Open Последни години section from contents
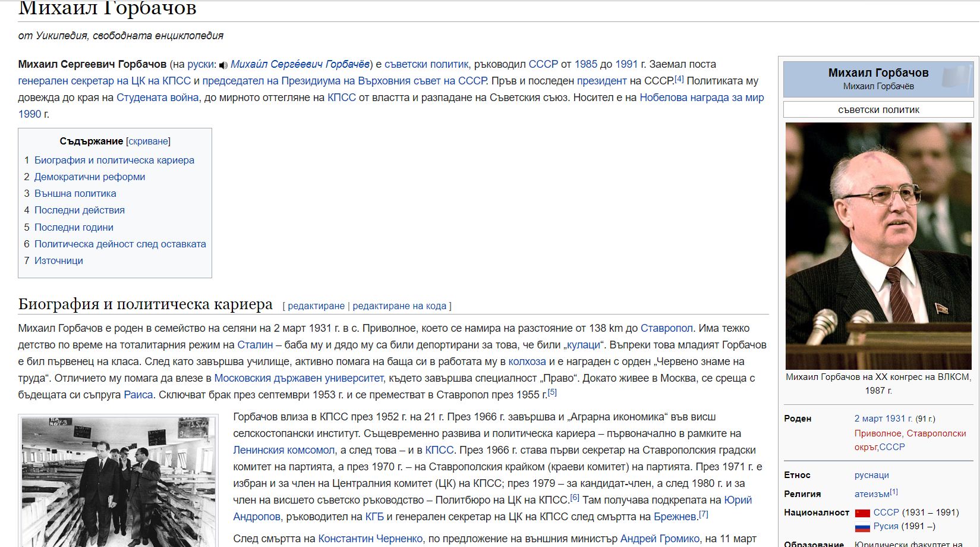This screenshot has width=980, height=547. pos(74,227)
